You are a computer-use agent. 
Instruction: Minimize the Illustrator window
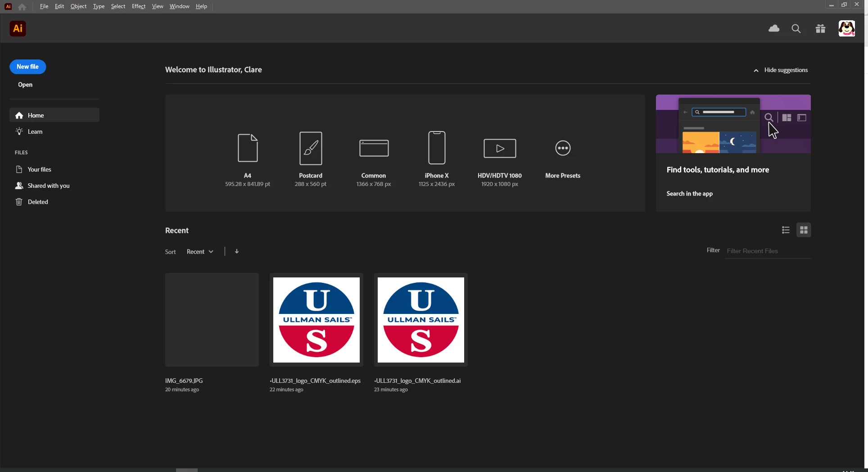point(831,5)
